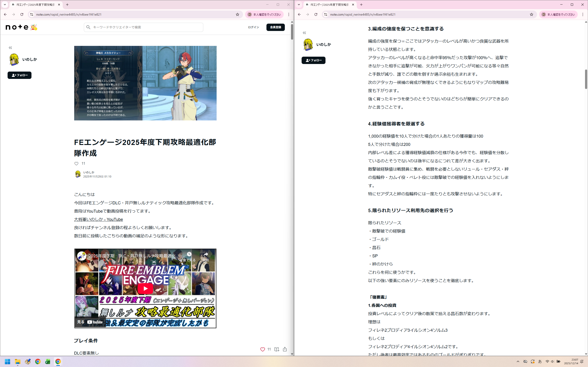Click the magazine add icon at bottom
Image resolution: width=588 pixels, height=367 pixels.
click(277, 349)
